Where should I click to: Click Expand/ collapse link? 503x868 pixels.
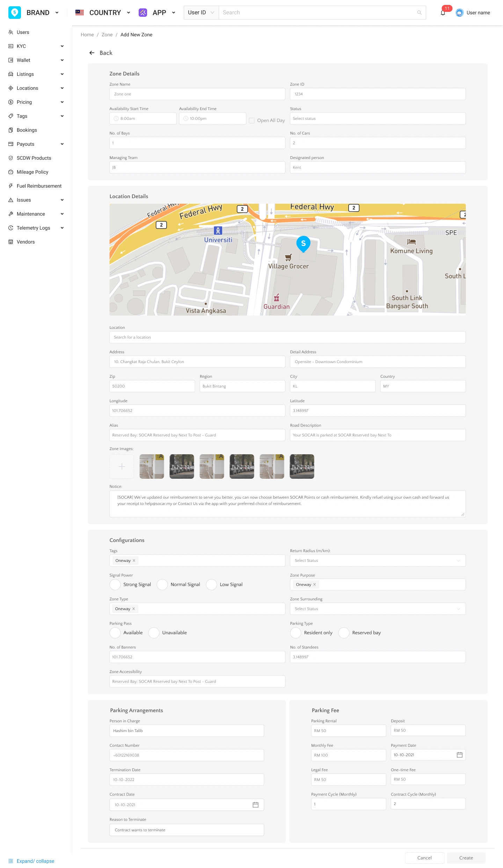pyautogui.click(x=36, y=861)
